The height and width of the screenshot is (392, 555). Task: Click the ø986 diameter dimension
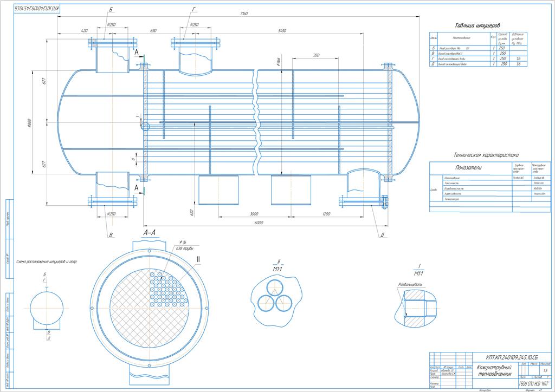pos(279,63)
